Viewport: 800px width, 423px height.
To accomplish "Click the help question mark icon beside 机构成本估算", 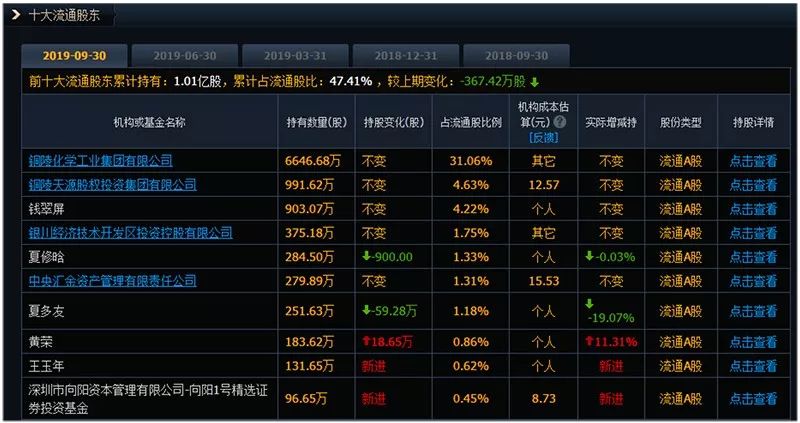I will (560, 122).
